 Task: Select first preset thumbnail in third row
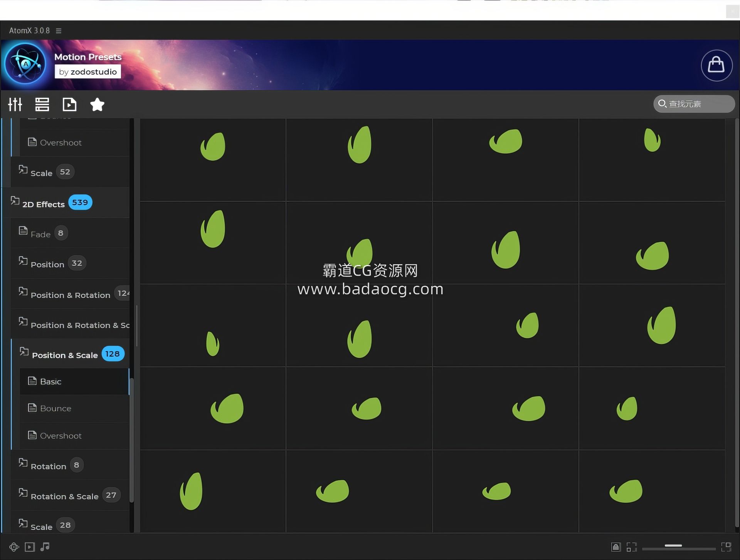pos(213,325)
